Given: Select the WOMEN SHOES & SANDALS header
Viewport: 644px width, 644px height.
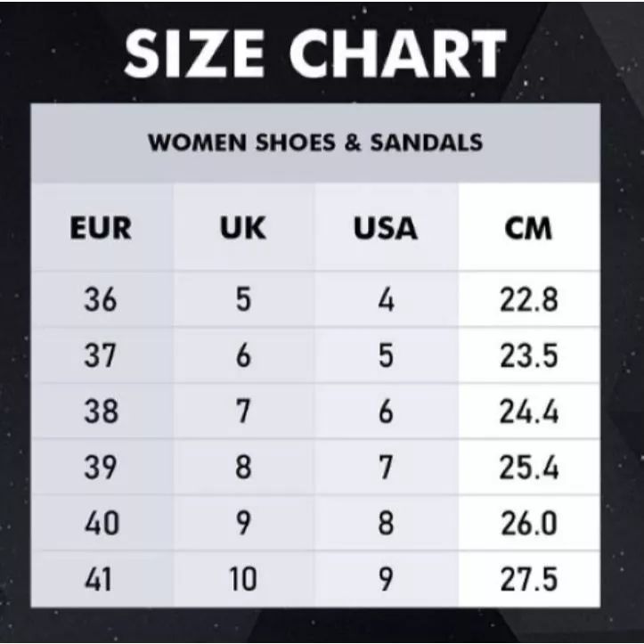Looking at the screenshot, I should (315, 142).
